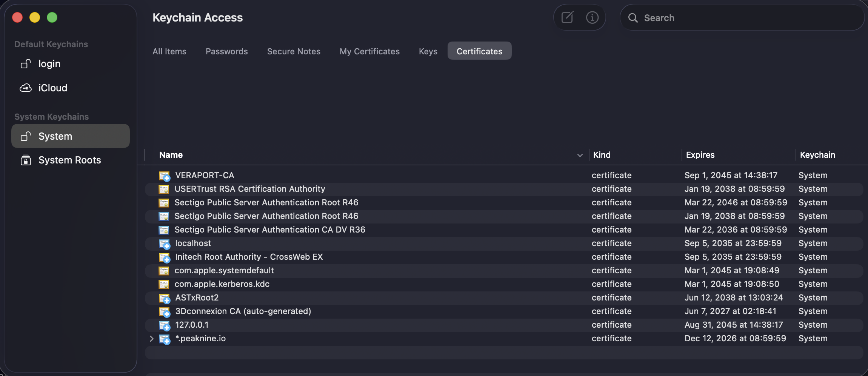Expand the *.peaknine.io certificate row
This screenshot has height=376, width=868.
coord(152,339)
